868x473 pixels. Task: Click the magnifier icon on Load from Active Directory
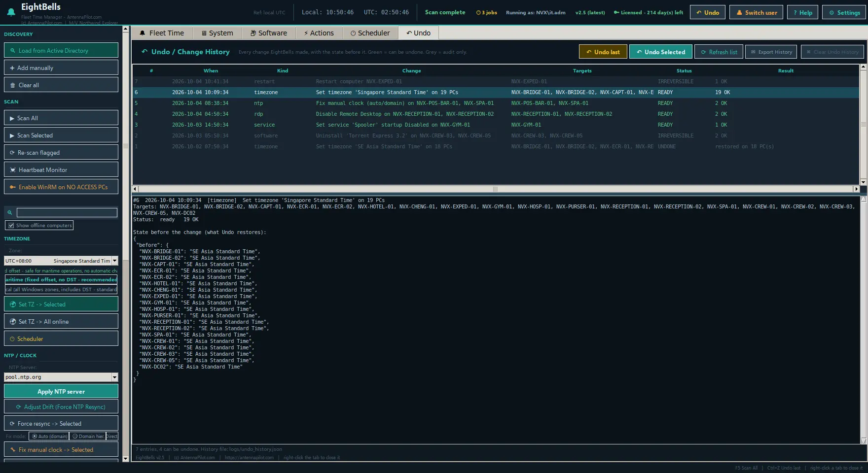click(13, 51)
